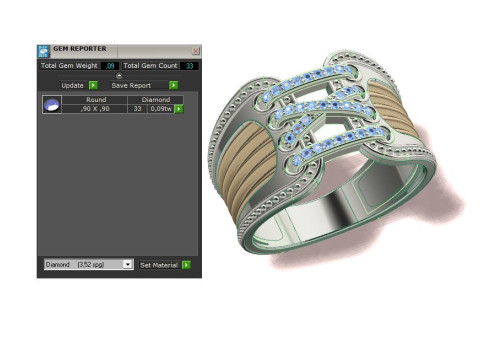
Task: Click the green arrow beside Update
Action: tap(93, 85)
